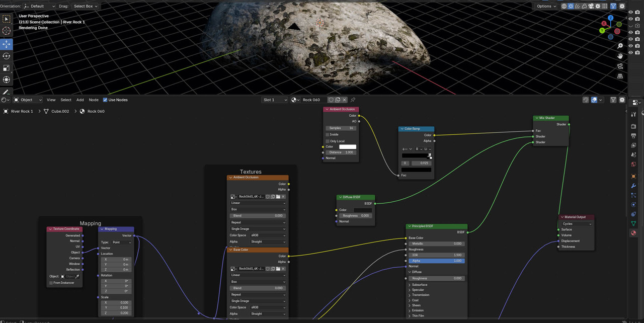This screenshot has width=644, height=323.
Task: Open the Modifiers wrench properties tab
Action: [x=633, y=186]
